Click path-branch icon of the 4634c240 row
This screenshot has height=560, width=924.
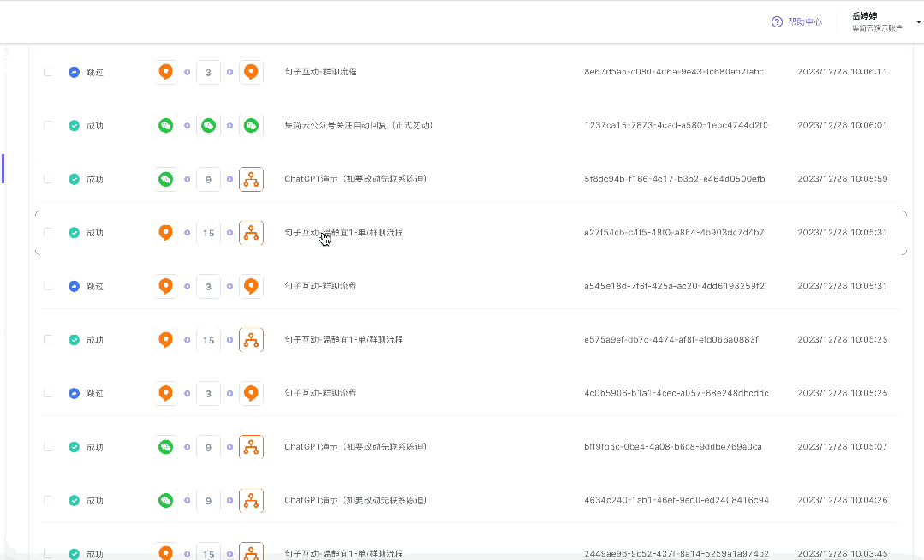click(251, 500)
